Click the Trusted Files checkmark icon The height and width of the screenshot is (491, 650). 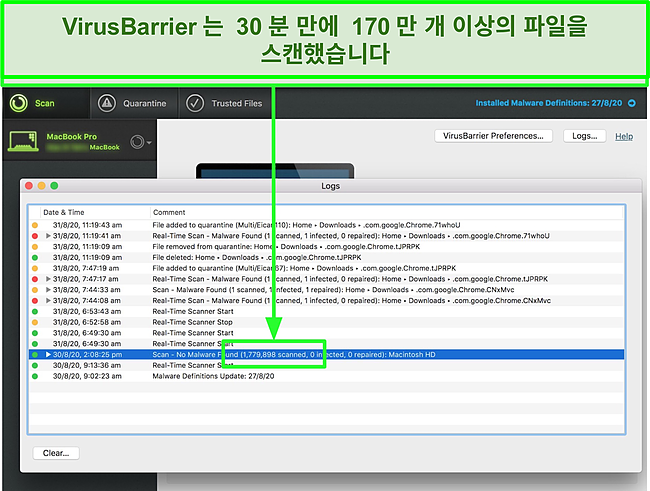coord(195,103)
